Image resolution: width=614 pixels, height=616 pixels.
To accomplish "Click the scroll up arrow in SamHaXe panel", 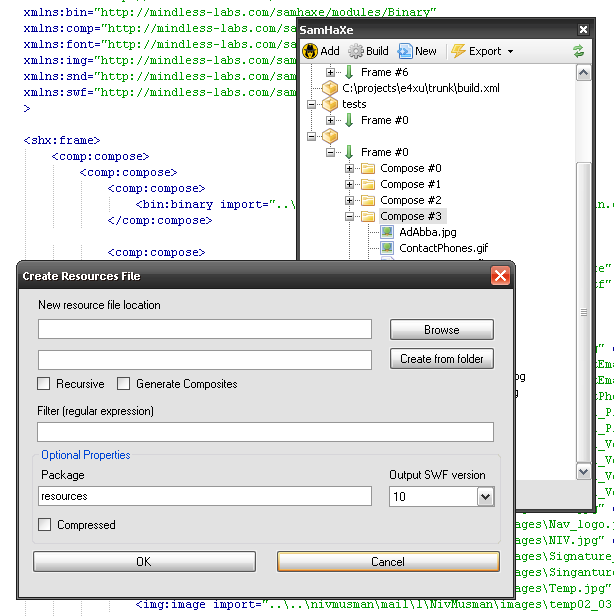I will [x=583, y=73].
